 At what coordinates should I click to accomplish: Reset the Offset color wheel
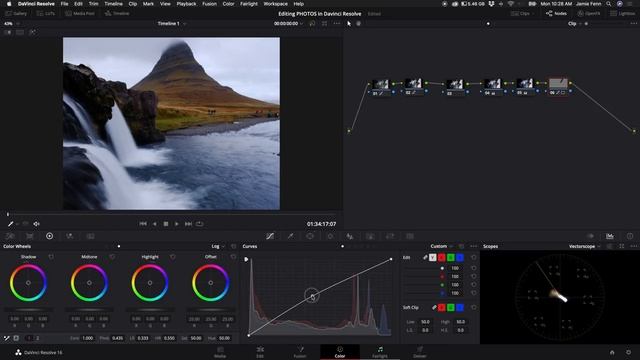233,257
